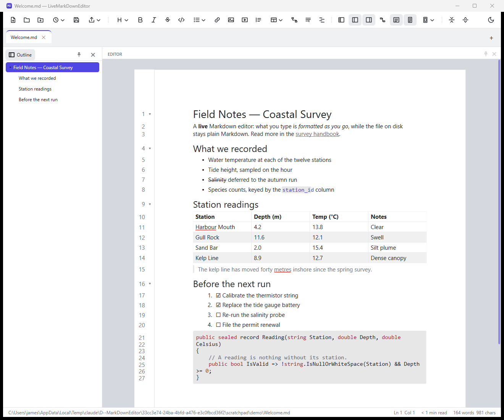Click the Silt plume table cell
This screenshot has height=420, width=504.
[x=397, y=248]
